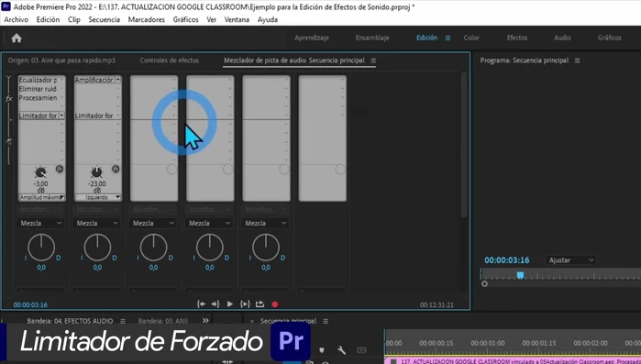Open the Ayuda menu
This screenshot has width=641, height=364.
[268, 19]
